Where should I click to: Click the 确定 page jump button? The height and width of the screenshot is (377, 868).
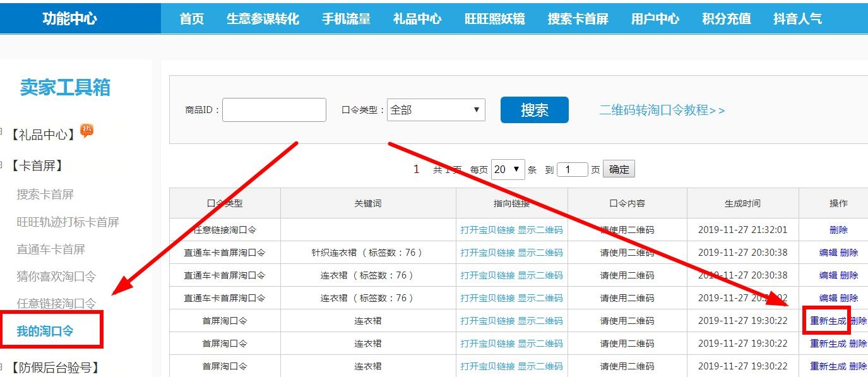(x=619, y=169)
